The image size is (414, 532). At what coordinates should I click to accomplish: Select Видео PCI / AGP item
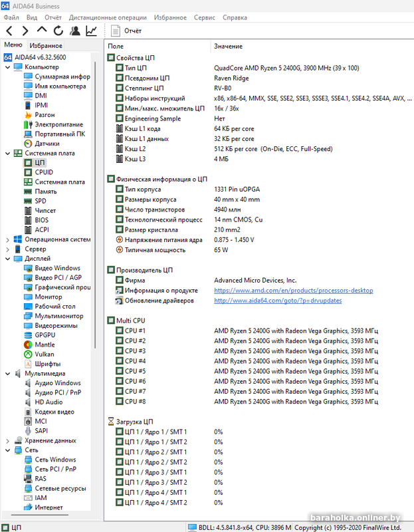[53, 277]
